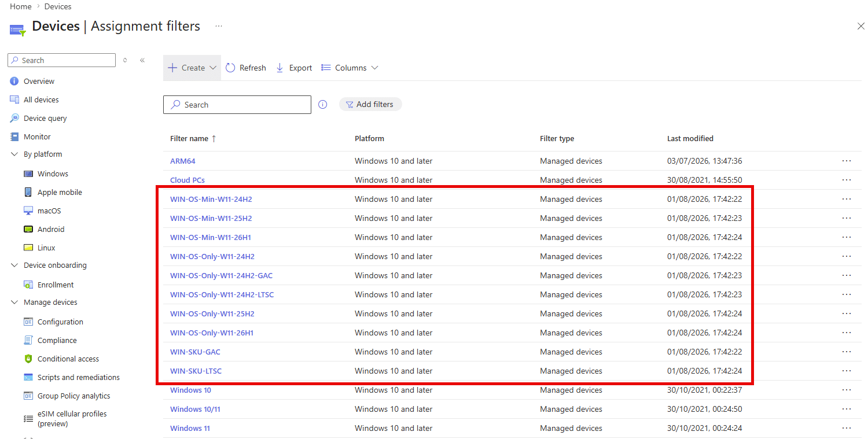The width and height of the screenshot is (868, 439).
Task: Click the 30/08/2021, 14:55:50 timestamp
Action: click(705, 180)
